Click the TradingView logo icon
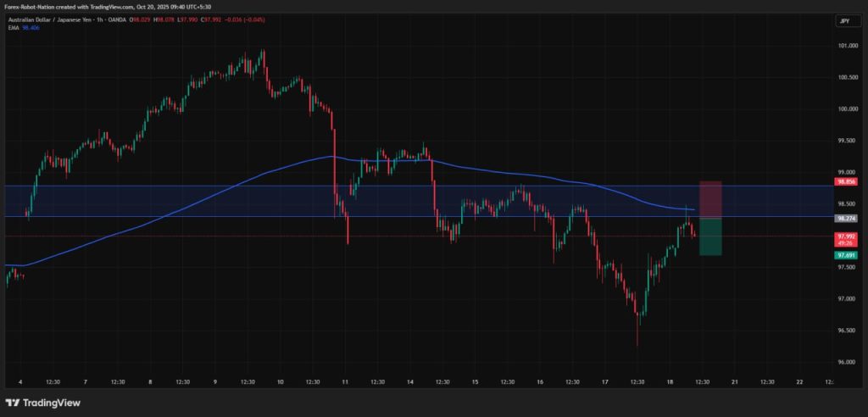 point(13,403)
